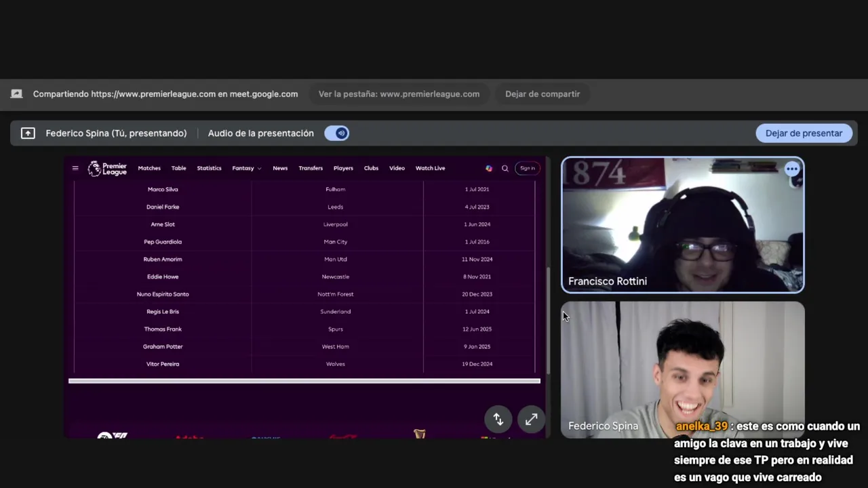
Task: Open the Statistics section
Action: click(209, 168)
